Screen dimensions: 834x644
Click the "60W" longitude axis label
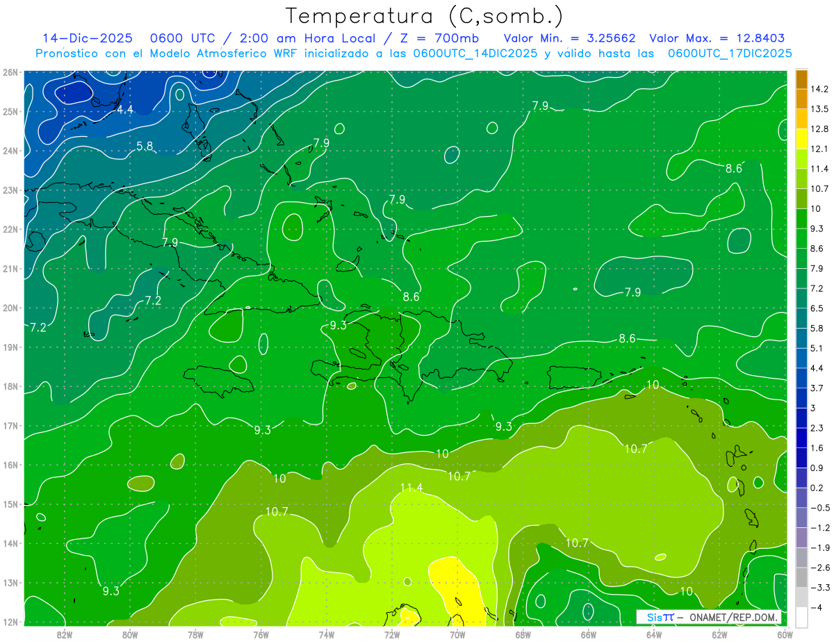[x=785, y=634]
